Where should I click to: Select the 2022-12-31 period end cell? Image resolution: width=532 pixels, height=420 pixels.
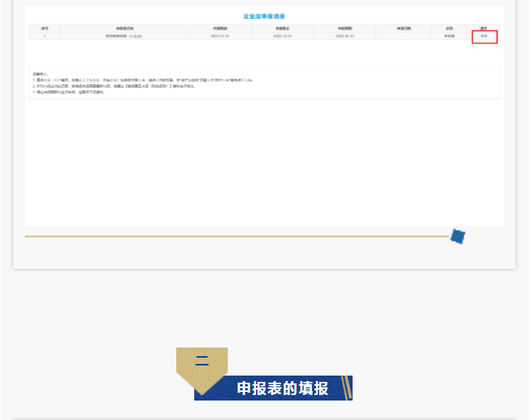coord(282,36)
